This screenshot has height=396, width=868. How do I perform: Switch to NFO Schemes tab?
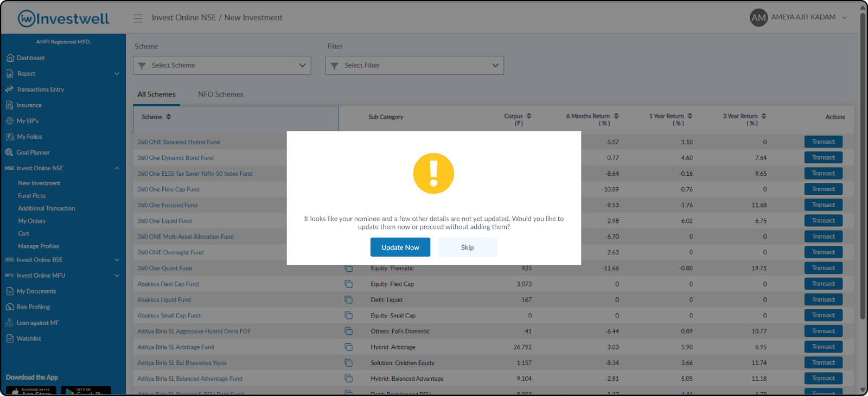(x=220, y=94)
